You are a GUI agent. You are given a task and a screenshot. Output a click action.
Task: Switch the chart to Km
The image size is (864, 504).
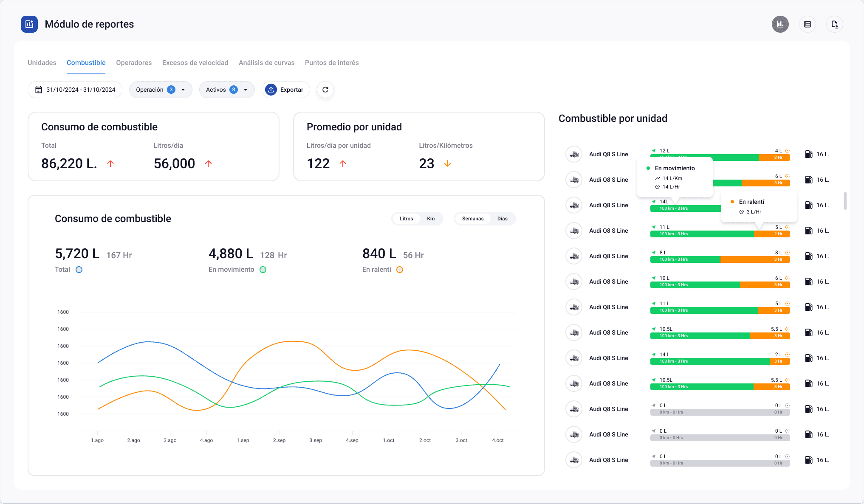pos(431,219)
